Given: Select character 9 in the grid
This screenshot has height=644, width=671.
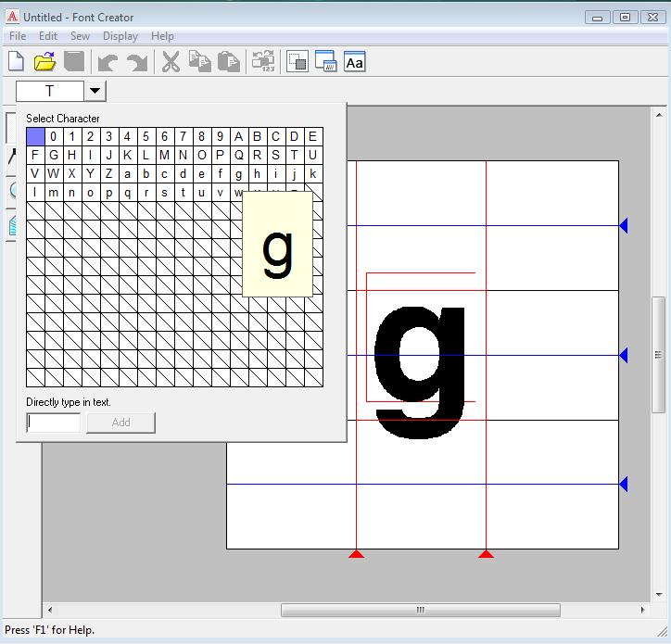Looking at the screenshot, I should click(x=220, y=136).
